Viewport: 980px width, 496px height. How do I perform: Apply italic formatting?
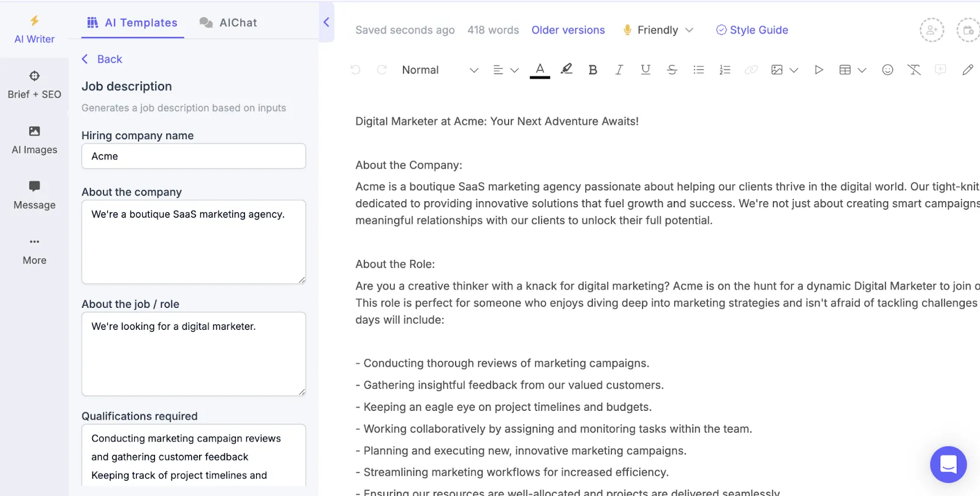pyautogui.click(x=619, y=70)
